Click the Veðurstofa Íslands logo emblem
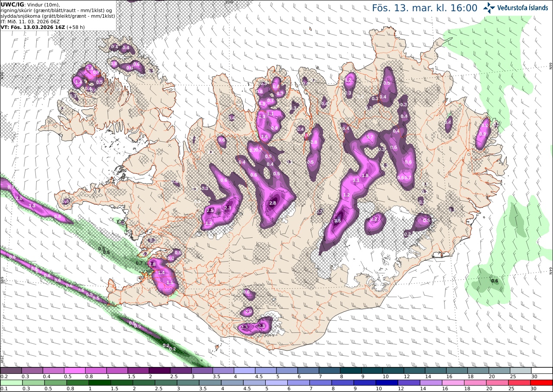Image resolution: width=553 pixels, height=392 pixels. [489, 7]
